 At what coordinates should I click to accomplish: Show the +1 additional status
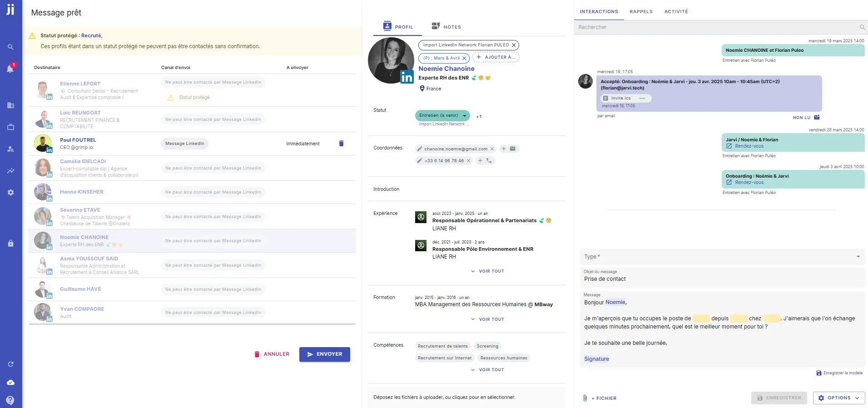click(479, 117)
